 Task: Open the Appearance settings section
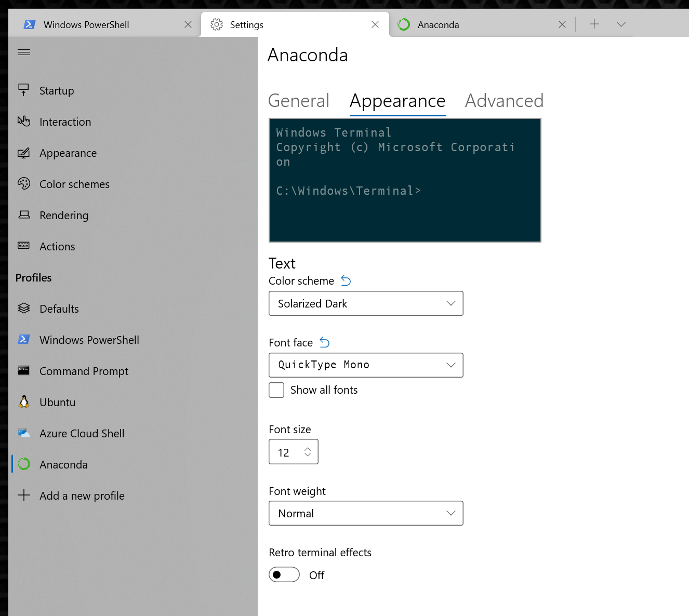68,153
